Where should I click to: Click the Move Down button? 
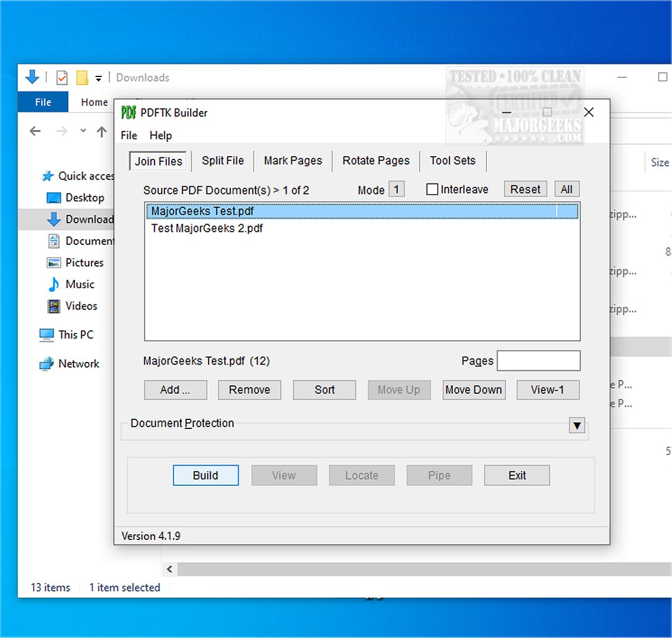tap(473, 390)
